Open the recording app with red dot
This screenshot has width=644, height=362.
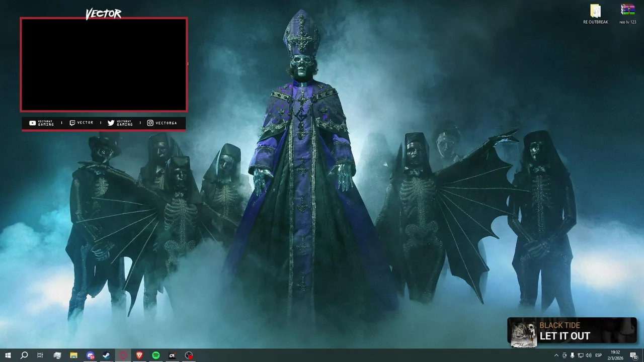pyautogui.click(x=189, y=355)
